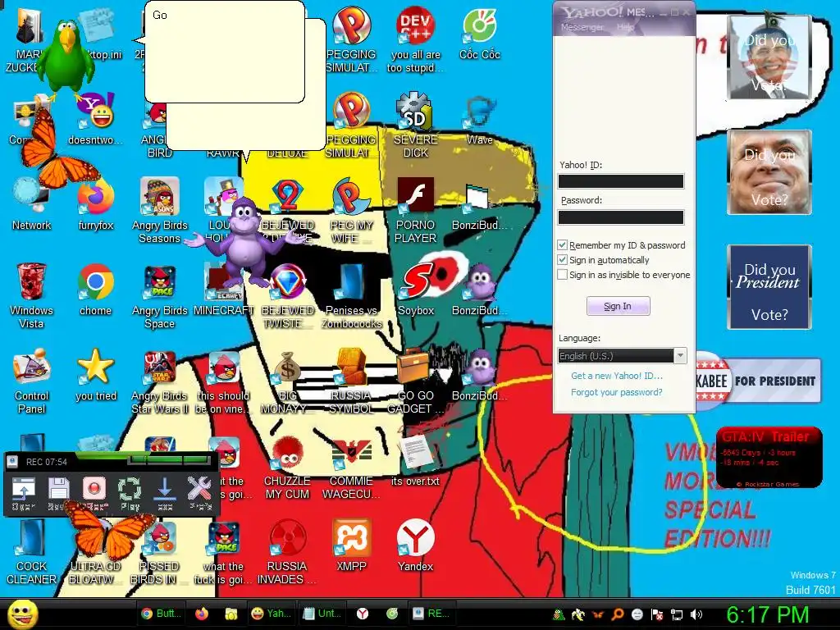Click the Sign In button
This screenshot has height=630, width=840.
618,306
